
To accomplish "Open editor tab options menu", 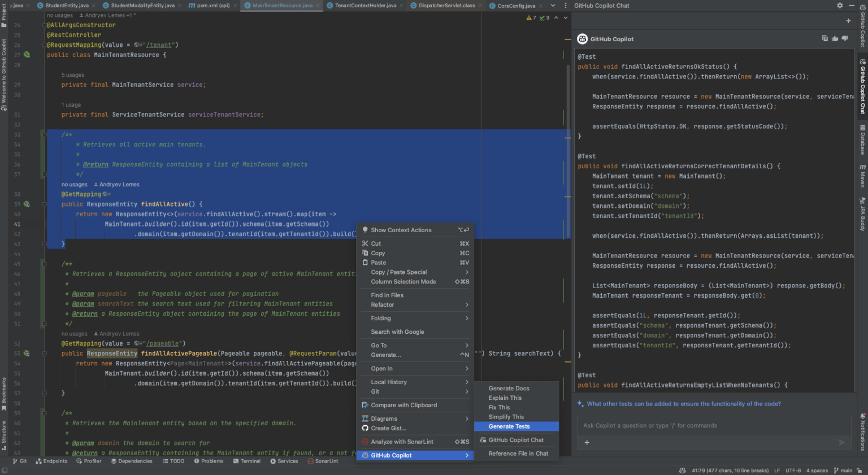I will click(x=566, y=5).
